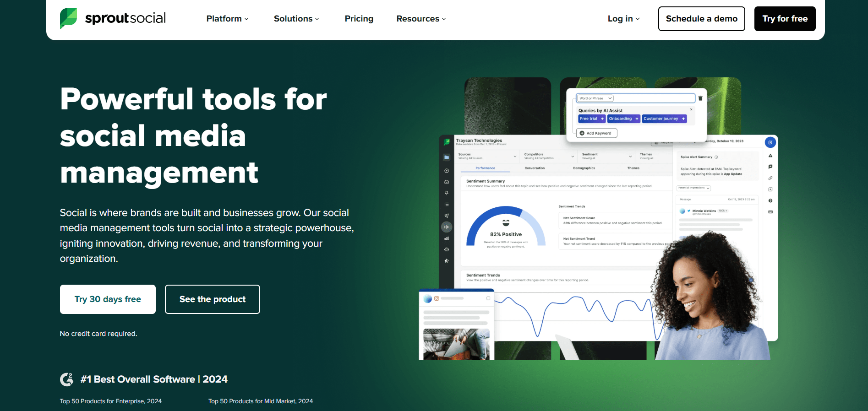Add the Free trial query chip
This screenshot has height=411, width=868.
click(592, 119)
